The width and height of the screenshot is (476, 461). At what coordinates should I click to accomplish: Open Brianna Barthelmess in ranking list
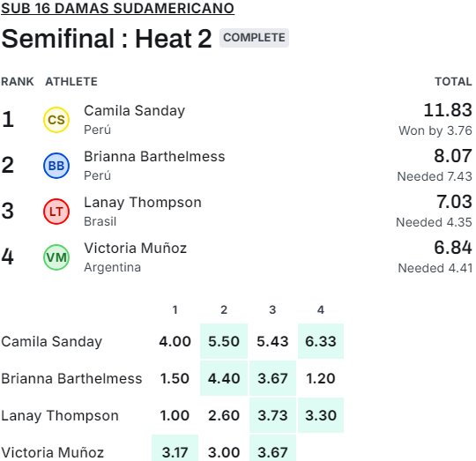(154, 156)
